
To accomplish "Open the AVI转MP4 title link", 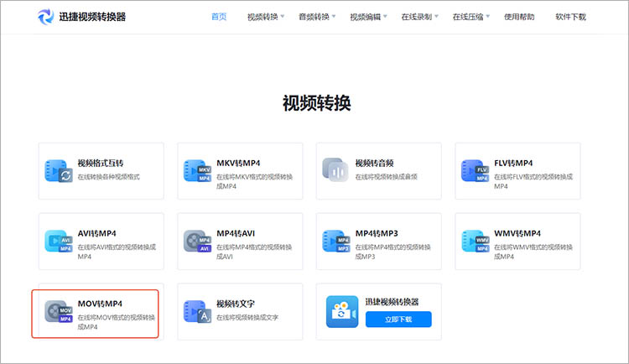I will [x=97, y=233].
